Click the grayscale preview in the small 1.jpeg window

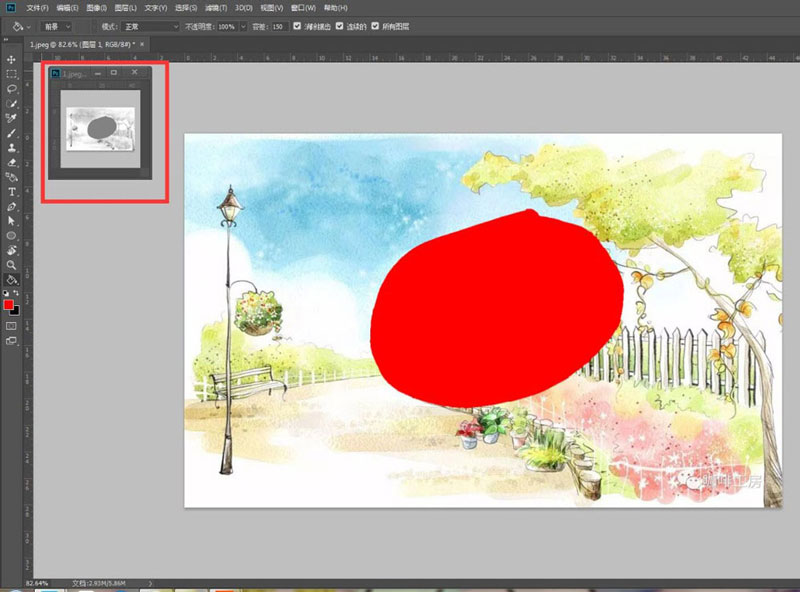click(101, 129)
